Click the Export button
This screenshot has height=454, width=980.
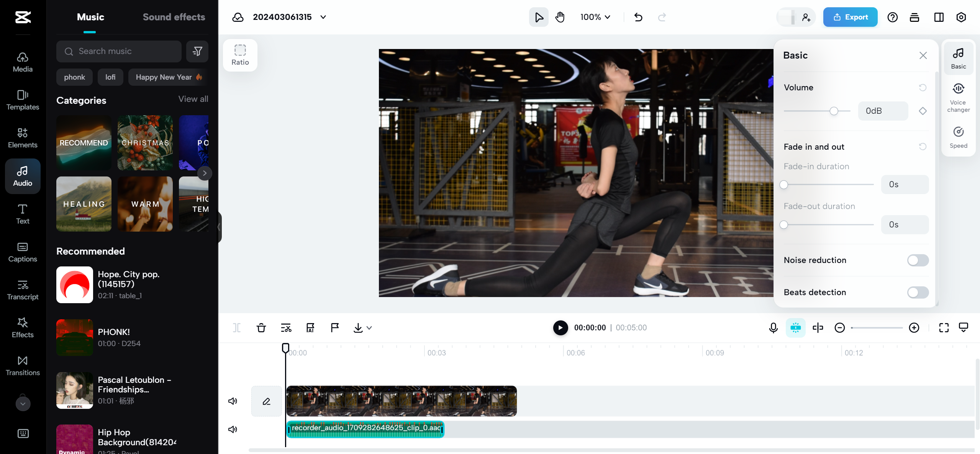[850, 17]
